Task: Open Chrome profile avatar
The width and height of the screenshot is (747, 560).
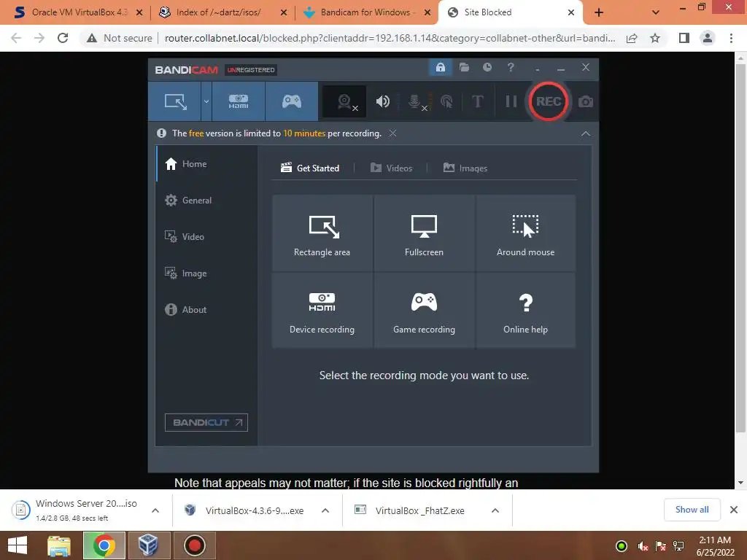Action: (708, 38)
